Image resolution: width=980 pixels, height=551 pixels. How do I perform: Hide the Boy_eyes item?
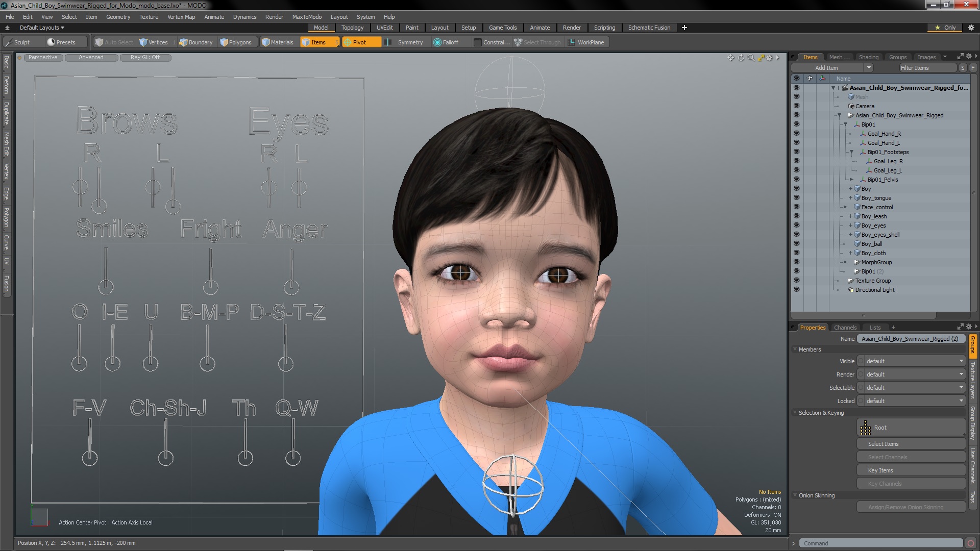coord(796,226)
